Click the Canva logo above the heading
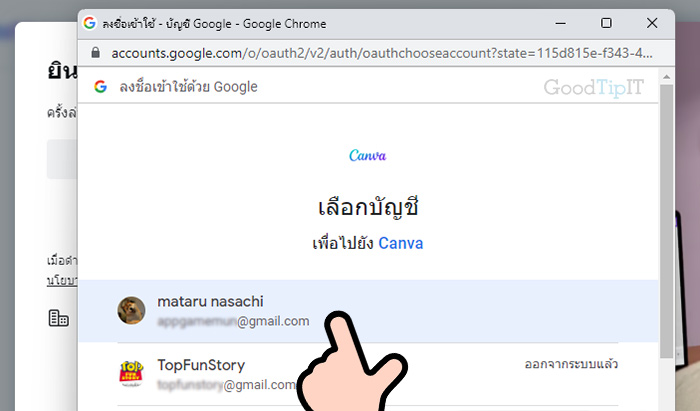Viewport: 700px width, 411px height. click(367, 156)
